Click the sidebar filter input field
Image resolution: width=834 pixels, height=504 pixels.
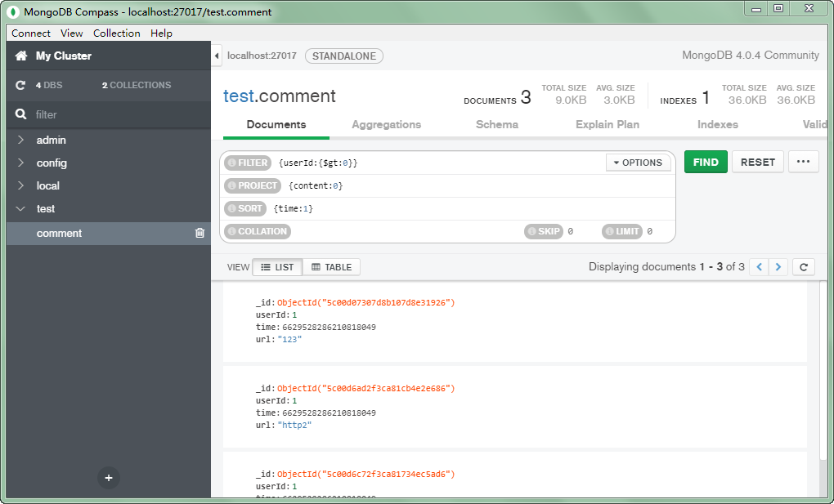click(x=114, y=115)
